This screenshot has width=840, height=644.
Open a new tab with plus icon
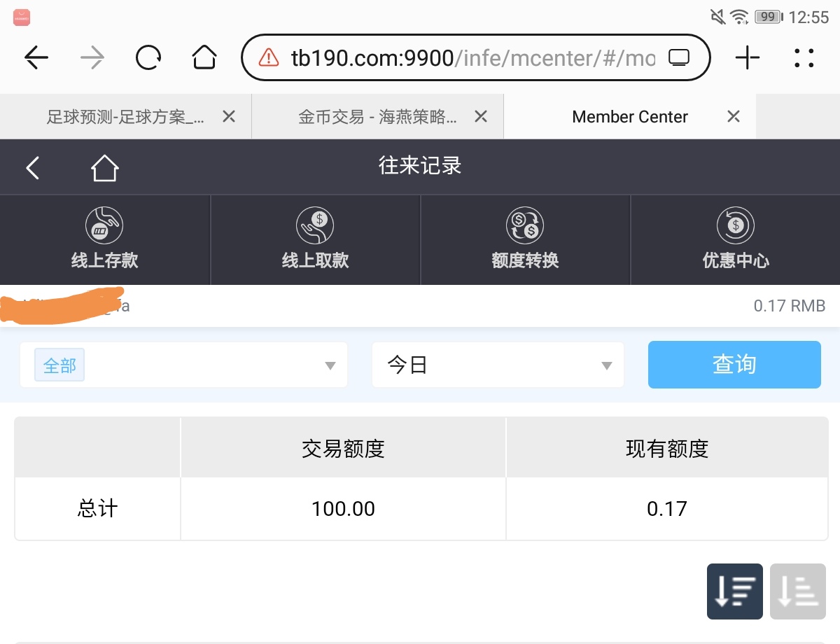click(747, 57)
